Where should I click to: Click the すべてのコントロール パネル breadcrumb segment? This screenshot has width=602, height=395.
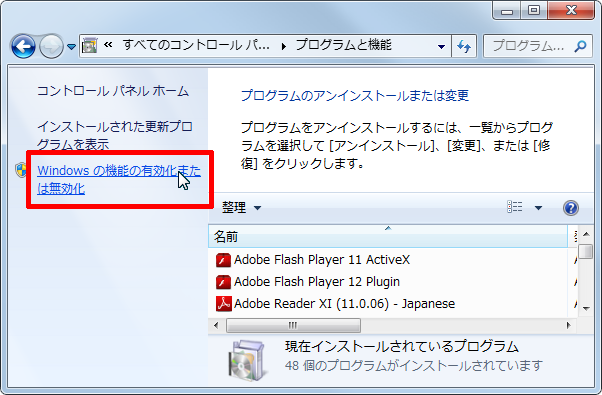[x=196, y=46]
